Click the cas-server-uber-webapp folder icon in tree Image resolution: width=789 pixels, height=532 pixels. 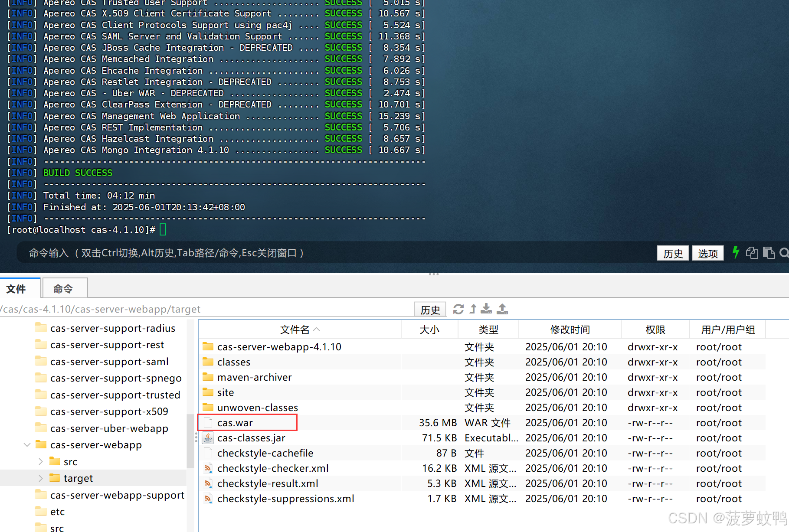(x=41, y=428)
